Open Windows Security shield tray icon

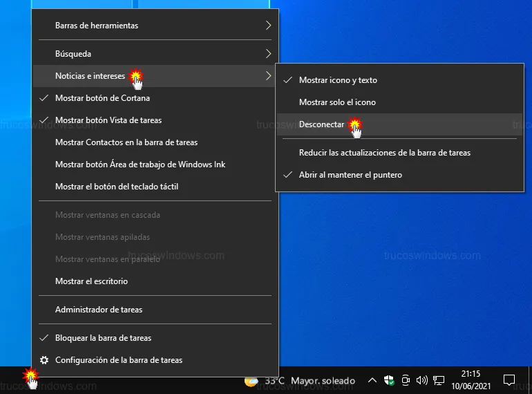pyautogui.click(x=389, y=380)
